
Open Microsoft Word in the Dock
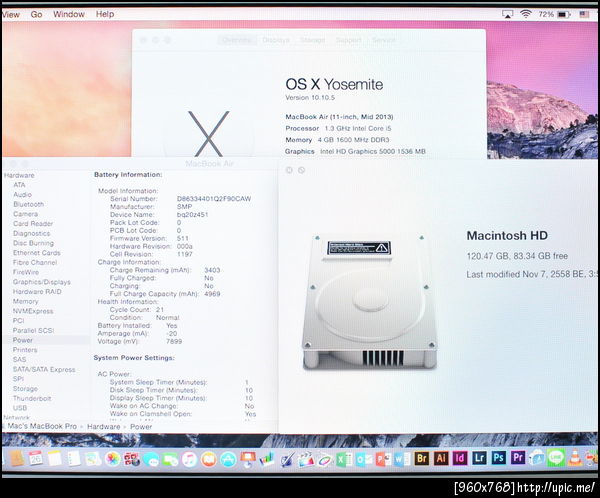tap(402, 459)
